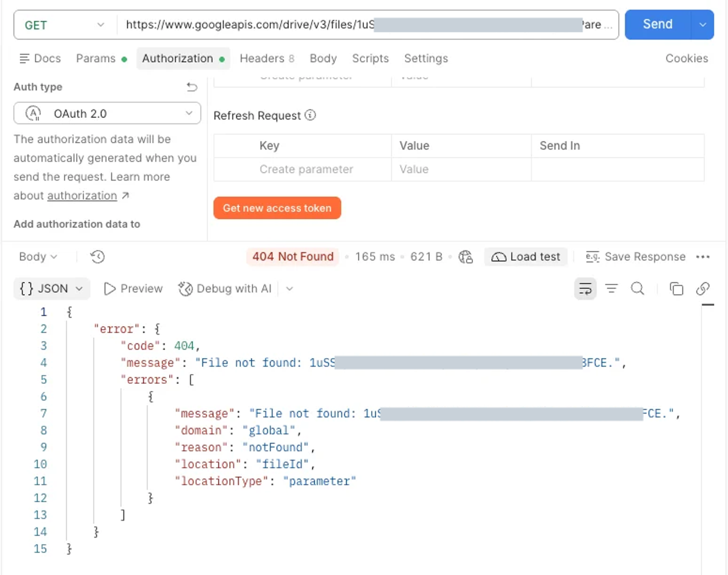
Task: Click the refresh request Value field
Action: tap(461, 169)
